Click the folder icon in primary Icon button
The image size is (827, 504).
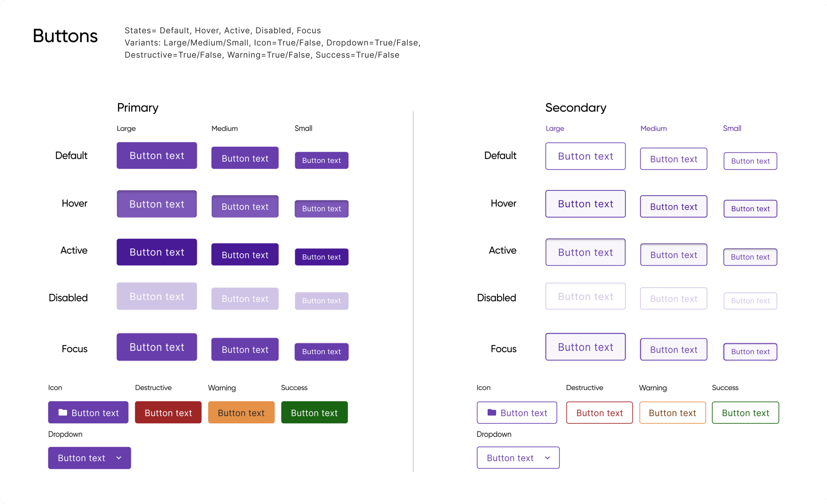(63, 412)
